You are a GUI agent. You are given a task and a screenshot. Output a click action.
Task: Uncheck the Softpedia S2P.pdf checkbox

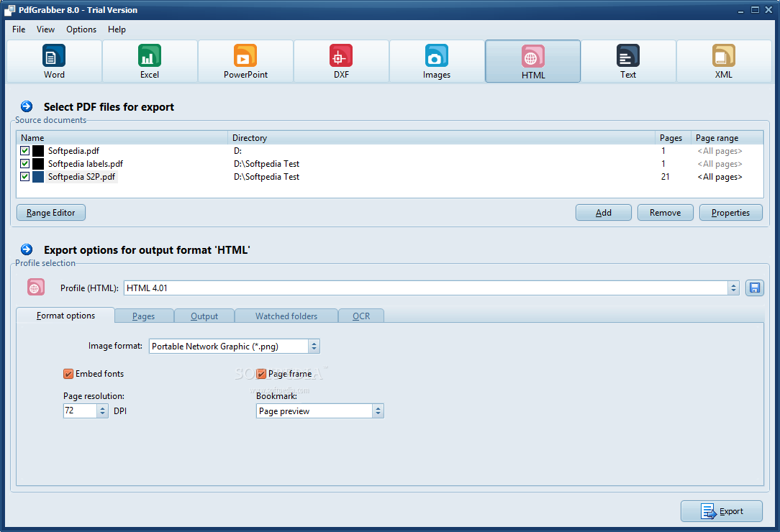pos(25,176)
